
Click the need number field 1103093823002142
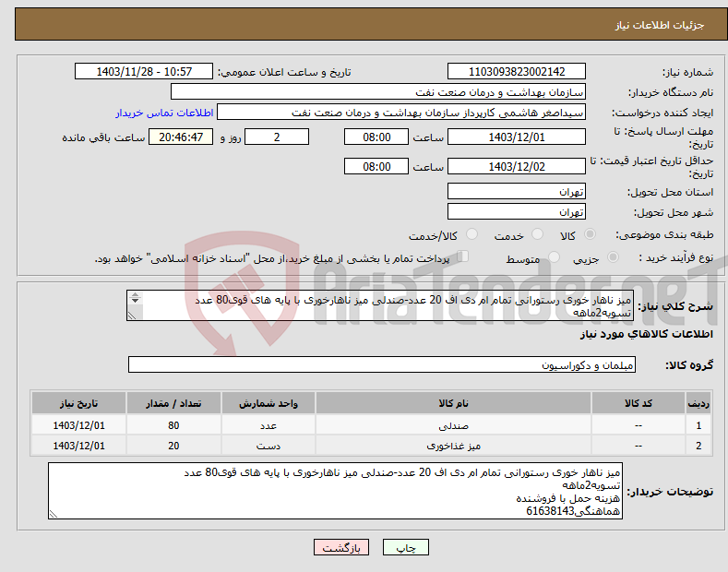[517, 72]
